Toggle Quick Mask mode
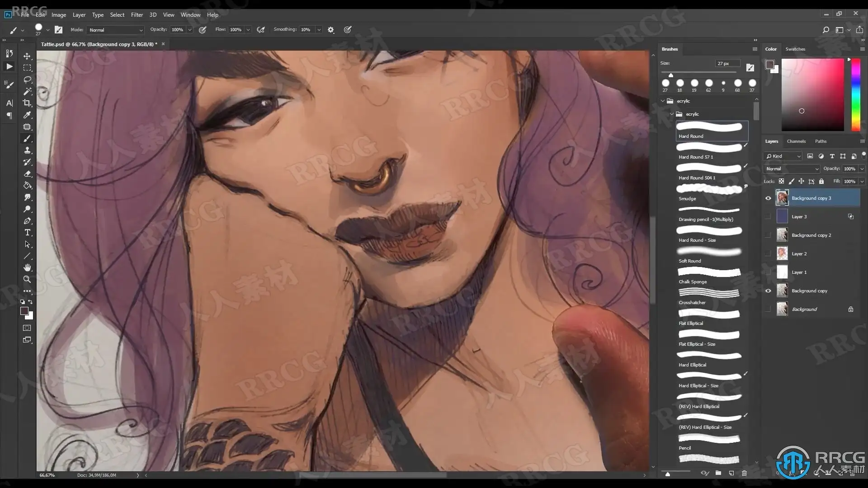 (x=27, y=328)
